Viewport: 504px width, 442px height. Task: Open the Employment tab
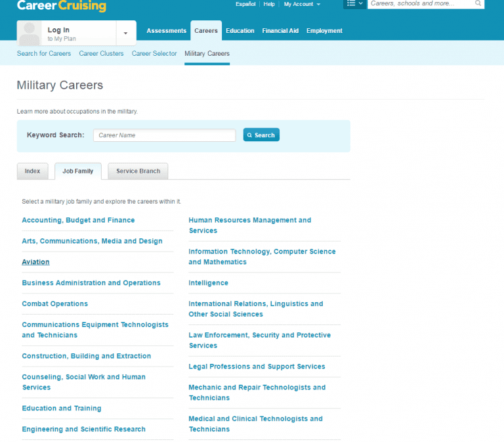coord(324,31)
